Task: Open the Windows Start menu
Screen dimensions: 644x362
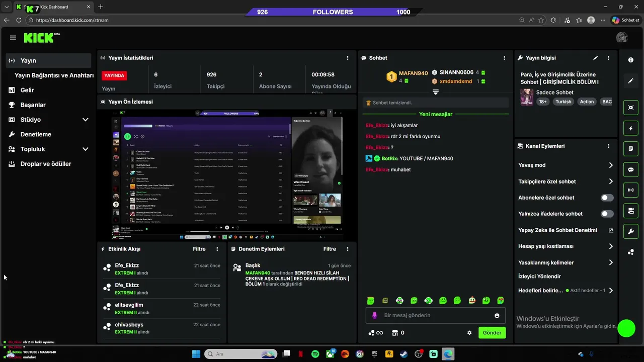Action: coord(196,354)
